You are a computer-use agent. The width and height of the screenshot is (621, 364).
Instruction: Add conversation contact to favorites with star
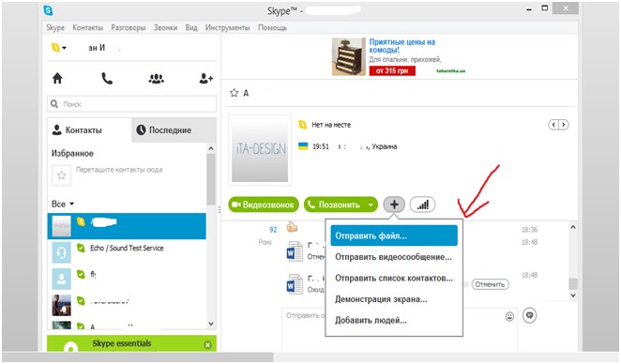[x=235, y=93]
